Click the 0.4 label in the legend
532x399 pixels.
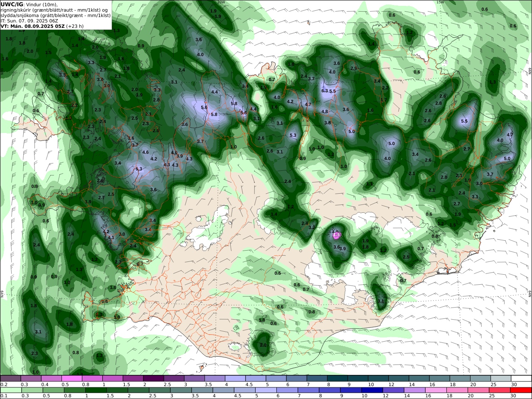coord(44,384)
